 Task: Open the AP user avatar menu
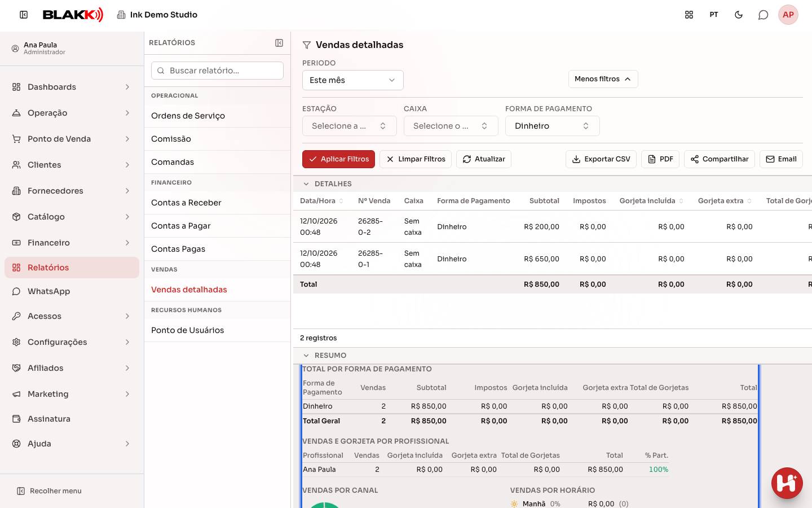pos(788,15)
